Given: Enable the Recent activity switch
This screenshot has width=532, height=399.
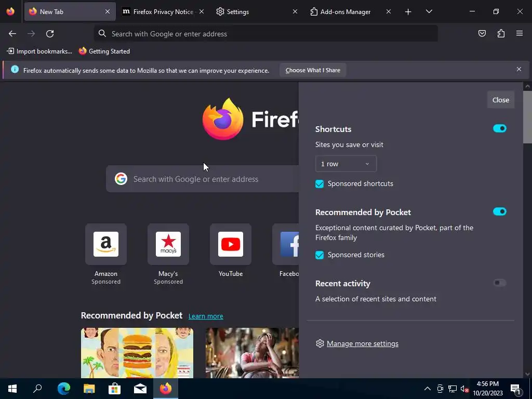Looking at the screenshot, I should coord(499,283).
